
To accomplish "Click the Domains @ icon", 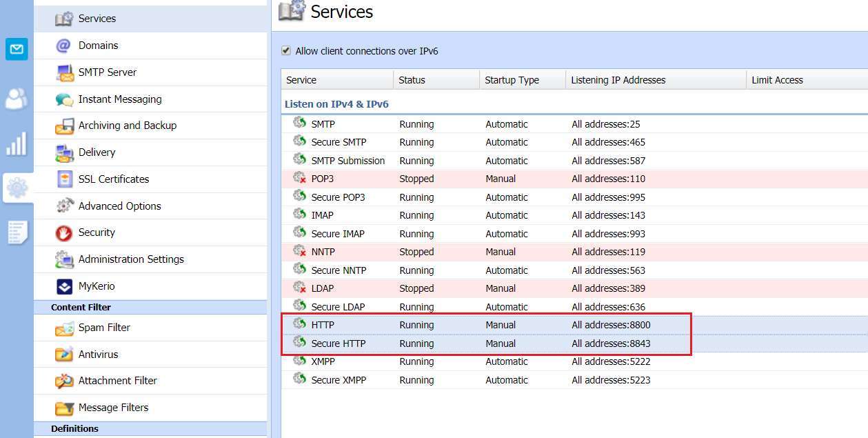I will pyautogui.click(x=63, y=46).
